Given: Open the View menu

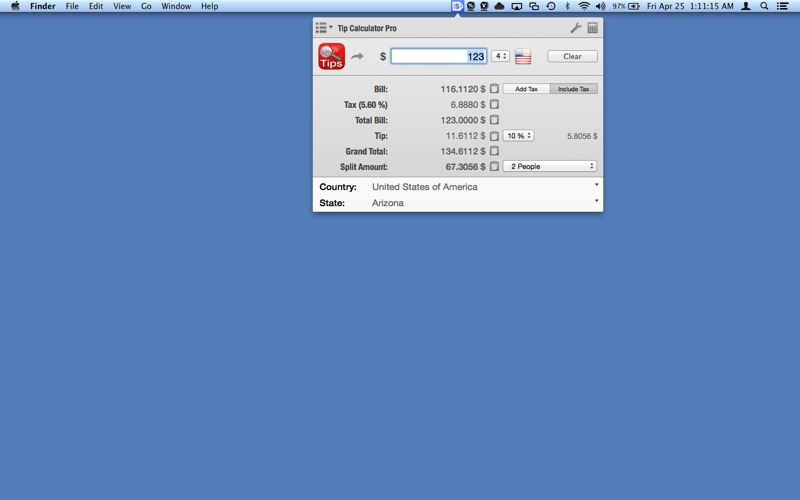Looking at the screenshot, I should click(122, 6).
